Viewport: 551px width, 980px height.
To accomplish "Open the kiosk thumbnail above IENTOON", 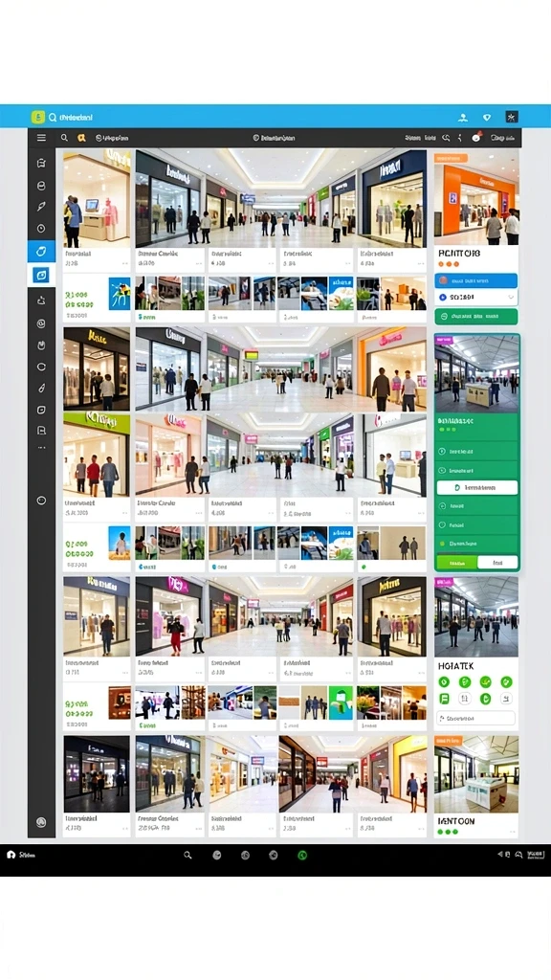I will point(476,773).
